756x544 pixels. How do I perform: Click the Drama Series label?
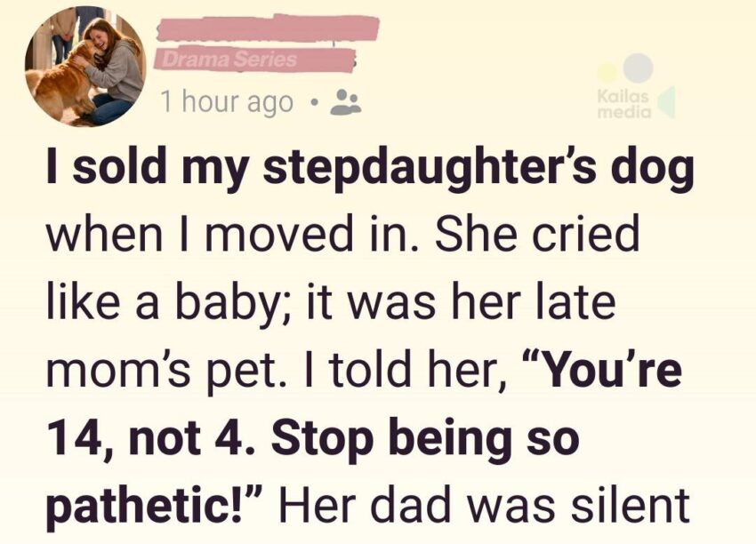226,60
